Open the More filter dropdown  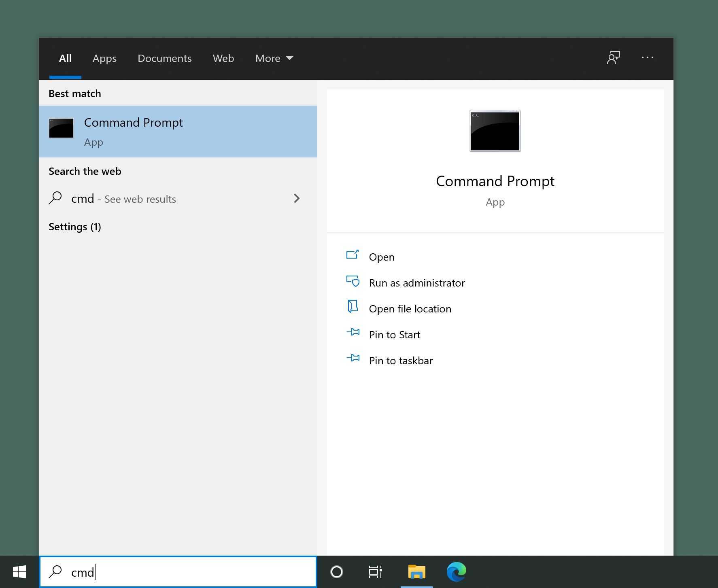pyautogui.click(x=274, y=58)
